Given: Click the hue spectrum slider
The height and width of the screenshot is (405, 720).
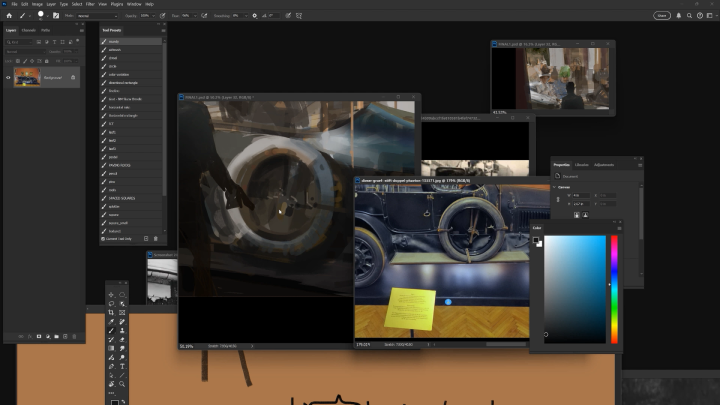Looking at the screenshot, I should pos(614,289).
